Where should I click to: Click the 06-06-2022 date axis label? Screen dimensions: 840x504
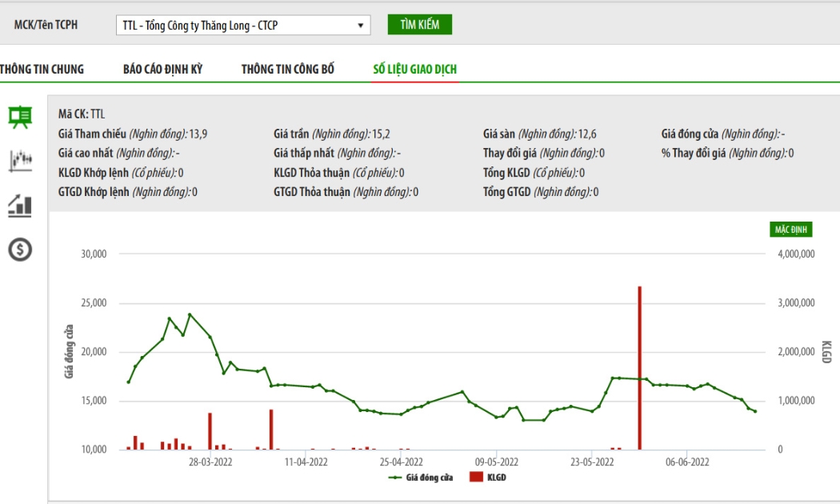tap(687, 462)
